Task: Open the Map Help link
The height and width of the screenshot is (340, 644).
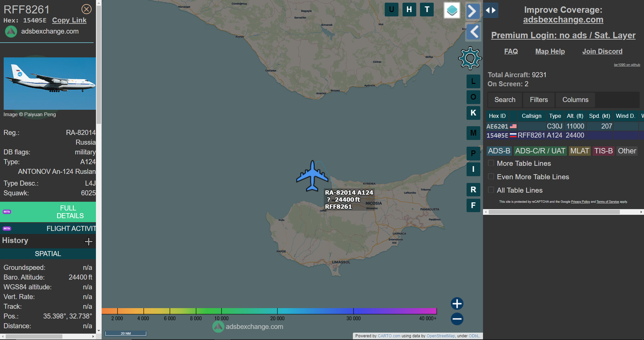Action: pos(550,51)
